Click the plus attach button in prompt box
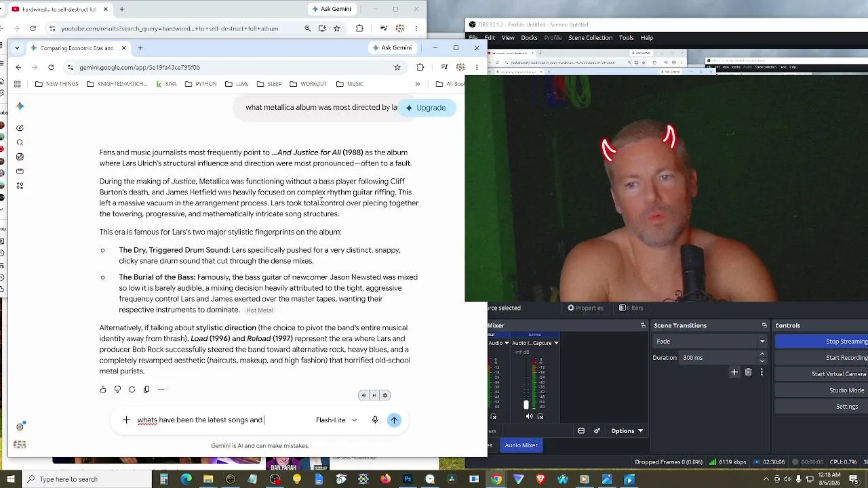 pos(126,420)
